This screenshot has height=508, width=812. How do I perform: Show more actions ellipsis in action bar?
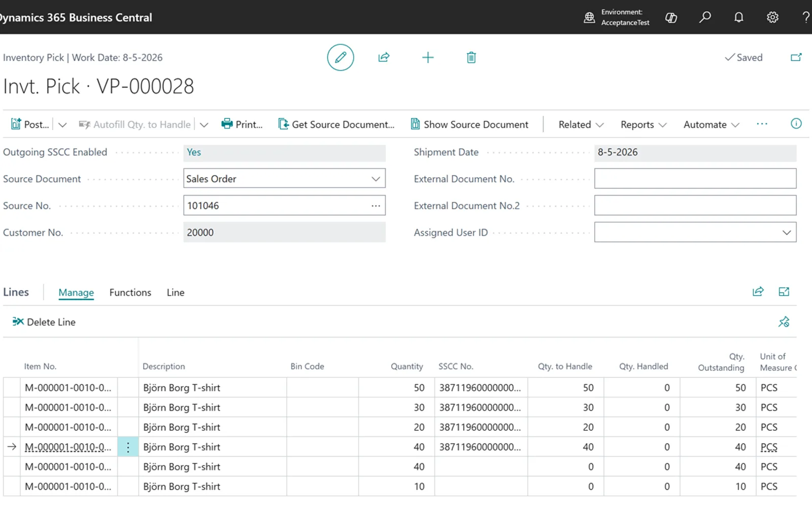coord(762,124)
